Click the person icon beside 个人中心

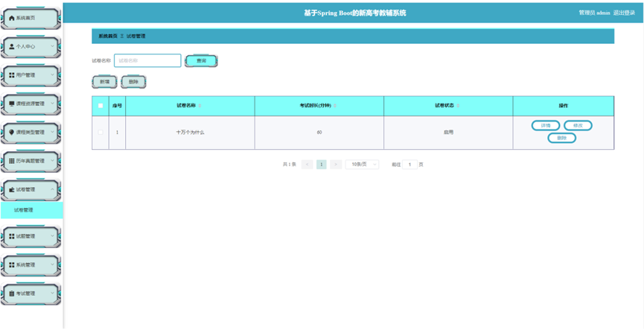(11, 46)
